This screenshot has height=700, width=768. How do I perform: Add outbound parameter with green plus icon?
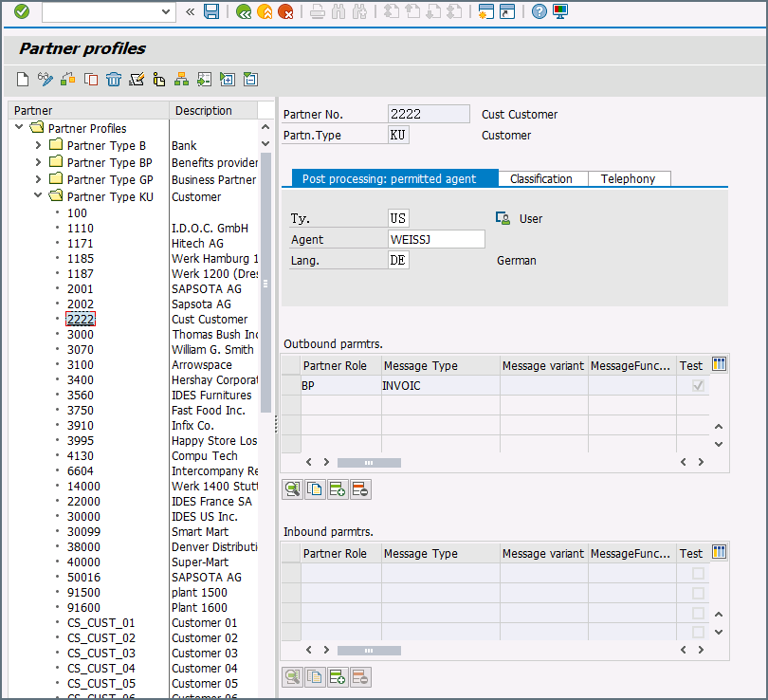click(x=338, y=490)
